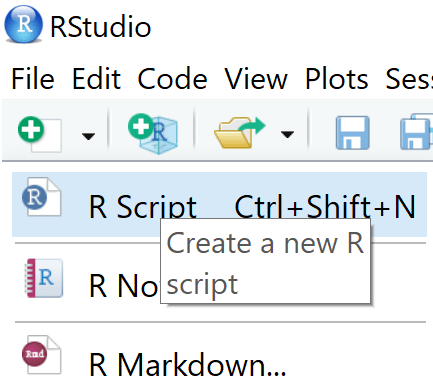Click the New File plus icon
The image size is (433, 388).
[x=40, y=134]
